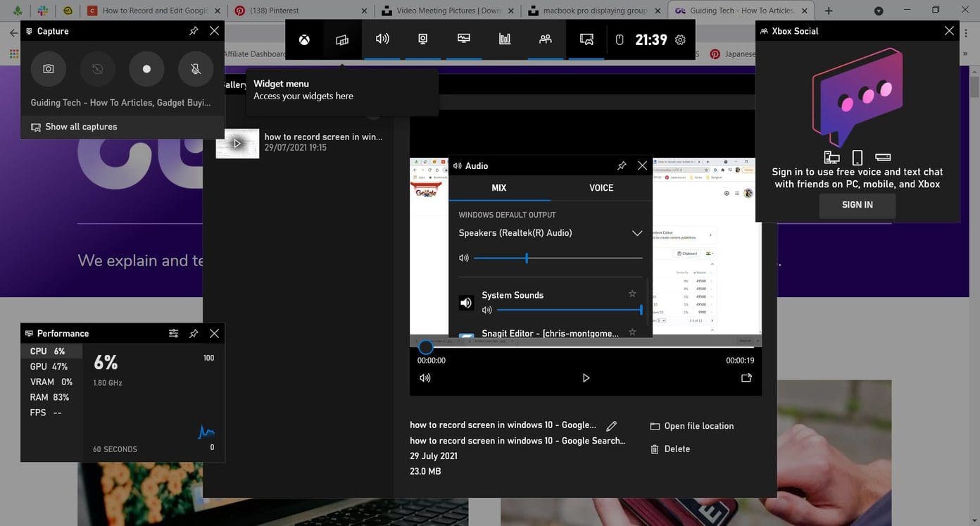Open Game Bar settings gear

pos(680,39)
